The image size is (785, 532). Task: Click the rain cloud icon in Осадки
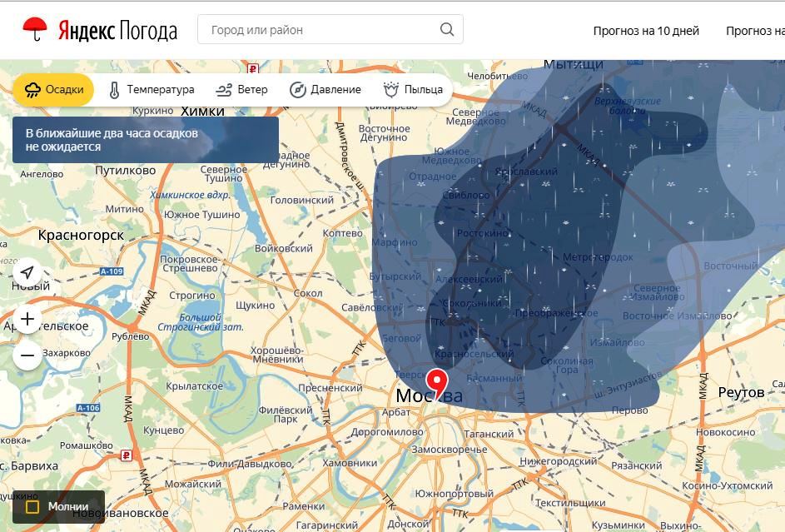tap(32, 90)
